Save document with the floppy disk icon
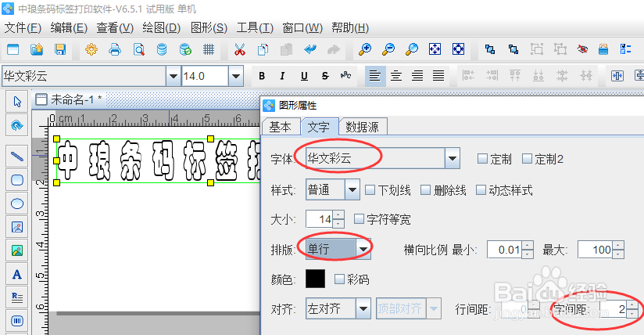The height and width of the screenshot is (335, 644). coord(60,50)
